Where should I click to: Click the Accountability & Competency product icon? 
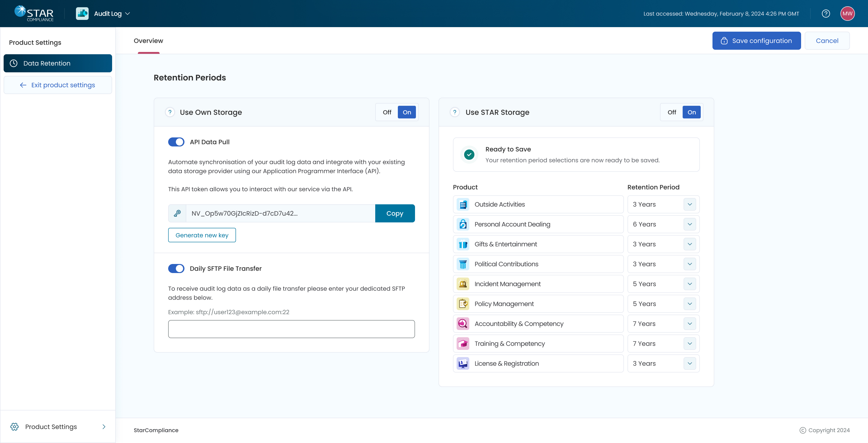pos(463,324)
